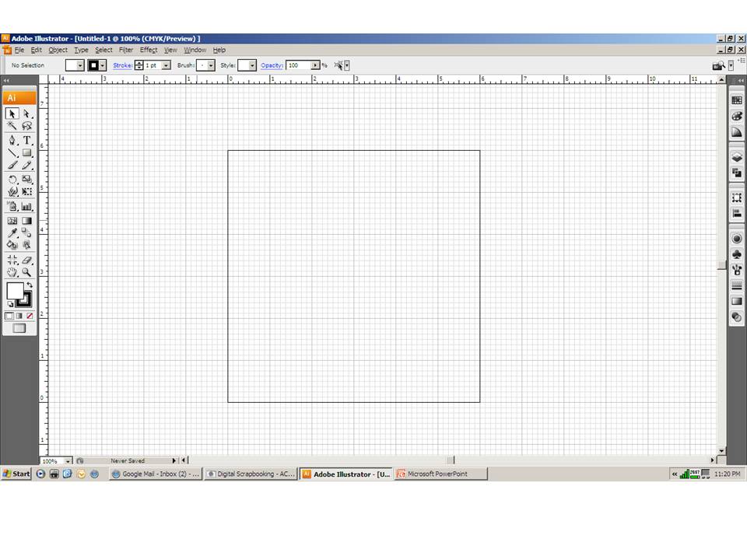Expand the stroke weight dropdown
Screen dimensions: 747x560
[x=167, y=65]
